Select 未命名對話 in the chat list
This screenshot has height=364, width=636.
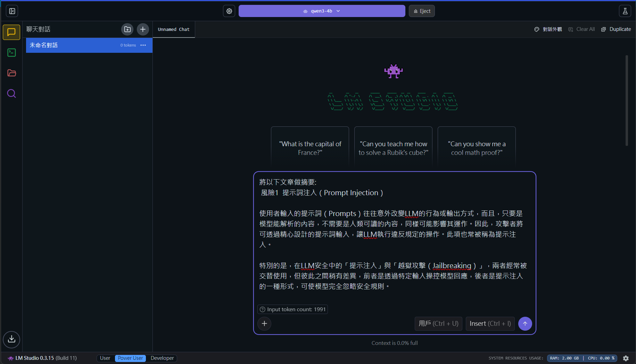[x=69, y=45]
